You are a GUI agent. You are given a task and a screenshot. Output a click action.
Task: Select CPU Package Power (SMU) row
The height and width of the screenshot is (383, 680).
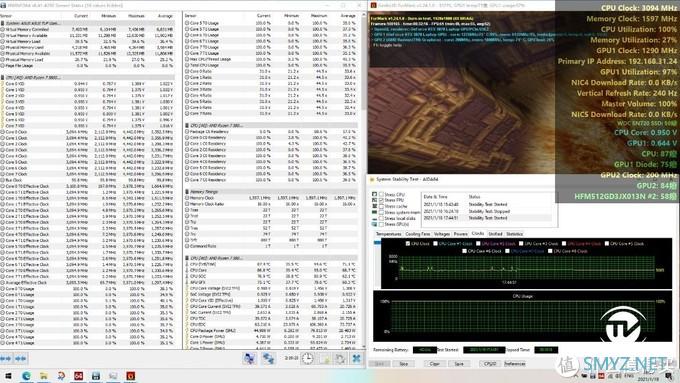click(271, 330)
